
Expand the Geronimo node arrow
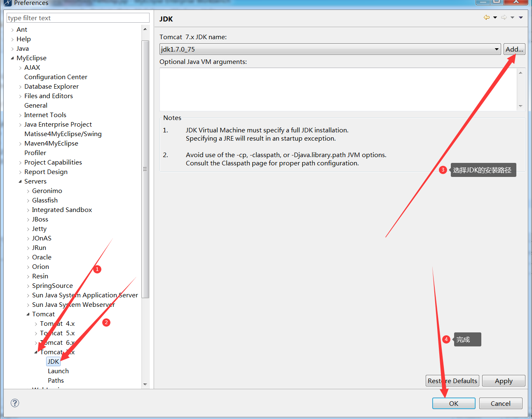tap(28, 191)
